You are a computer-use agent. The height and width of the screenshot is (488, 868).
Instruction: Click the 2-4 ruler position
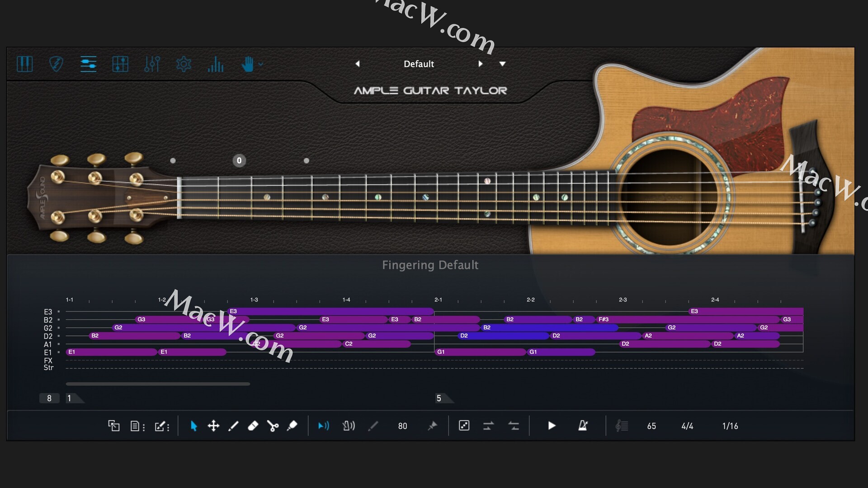pyautogui.click(x=715, y=300)
